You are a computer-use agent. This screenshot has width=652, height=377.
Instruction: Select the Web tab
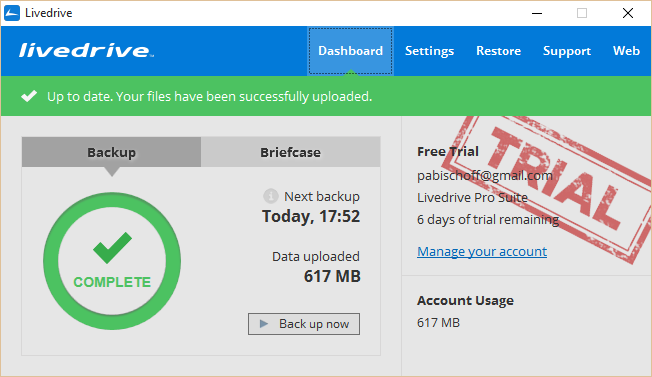click(626, 51)
